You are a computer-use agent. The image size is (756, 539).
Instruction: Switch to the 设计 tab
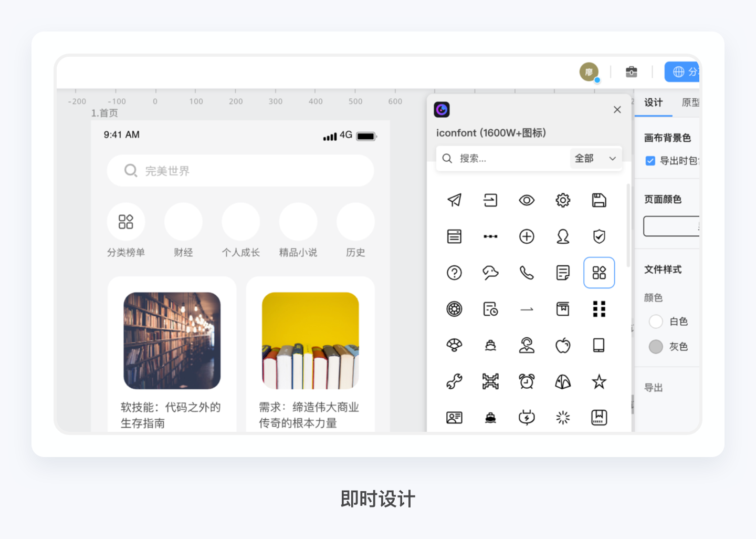pyautogui.click(x=653, y=103)
